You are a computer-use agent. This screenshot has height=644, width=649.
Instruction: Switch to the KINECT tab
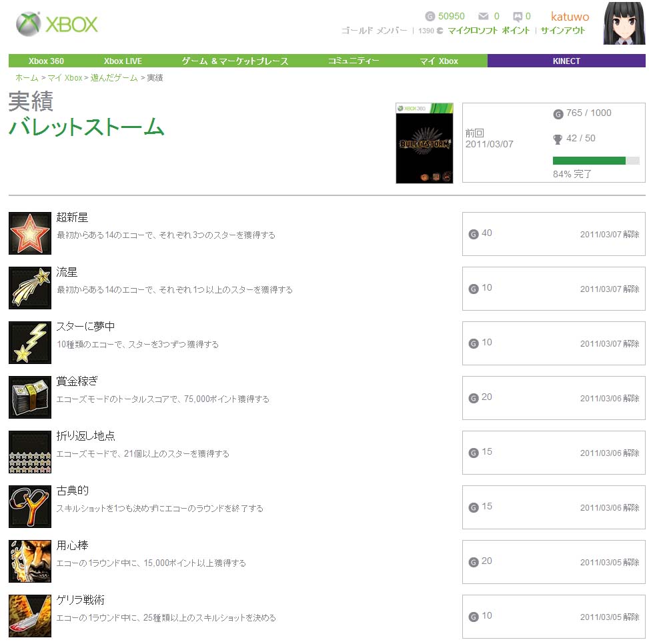click(x=566, y=61)
